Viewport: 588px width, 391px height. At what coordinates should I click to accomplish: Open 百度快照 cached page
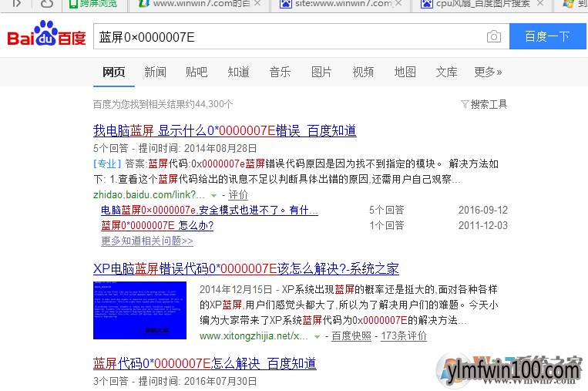click(x=351, y=335)
